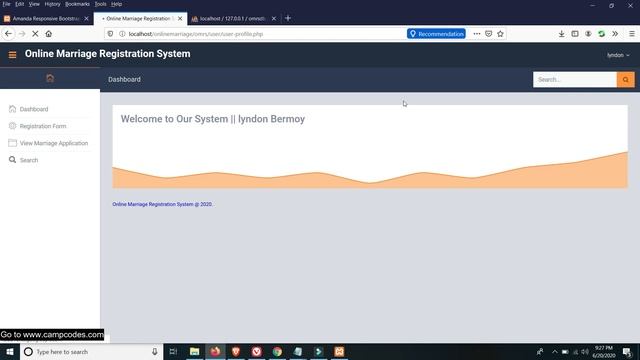Image resolution: width=640 pixels, height=360 pixels.
Task: Show sidebars toolbar icon
Action: point(575,34)
